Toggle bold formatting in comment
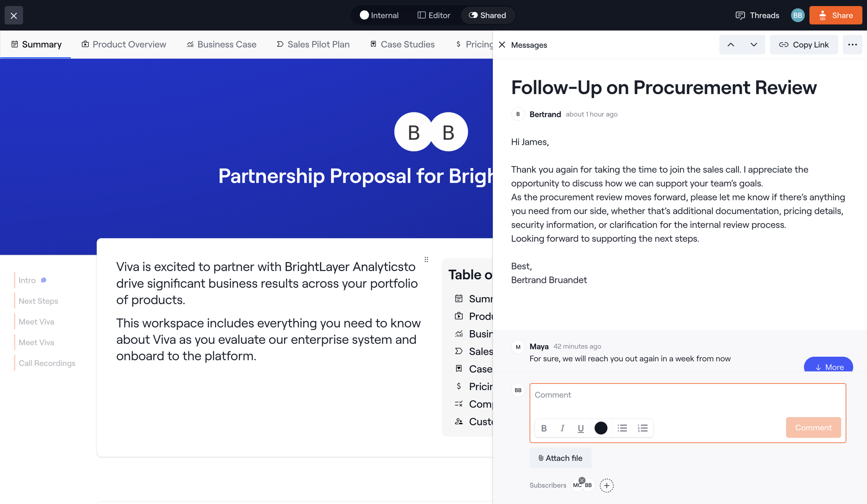The height and width of the screenshot is (504, 867). (544, 428)
